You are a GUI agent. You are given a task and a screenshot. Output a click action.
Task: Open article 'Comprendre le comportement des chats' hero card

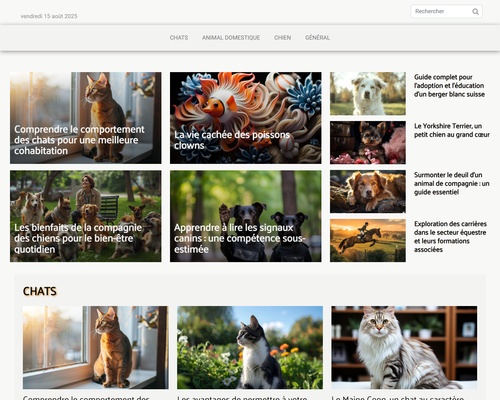coord(86,118)
